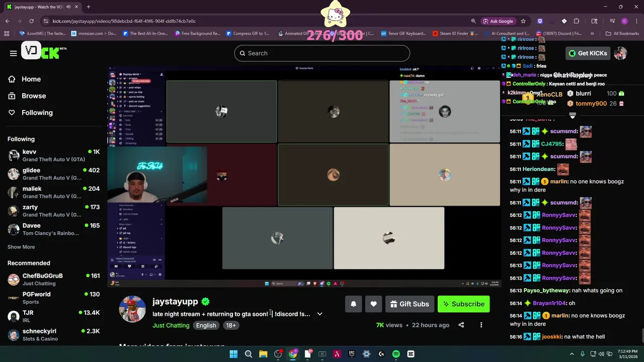Open the Windows Start menu
The width and height of the screenshot is (644, 362).
click(233, 354)
